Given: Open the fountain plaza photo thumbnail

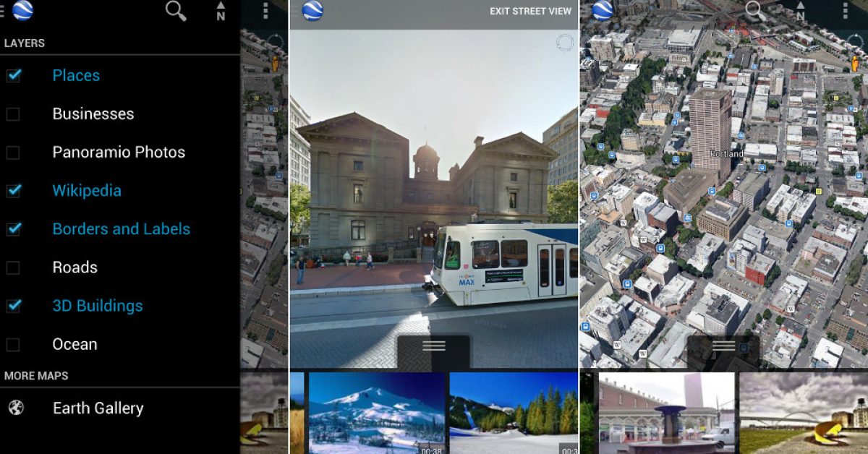Looking at the screenshot, I should pos(665,413).
